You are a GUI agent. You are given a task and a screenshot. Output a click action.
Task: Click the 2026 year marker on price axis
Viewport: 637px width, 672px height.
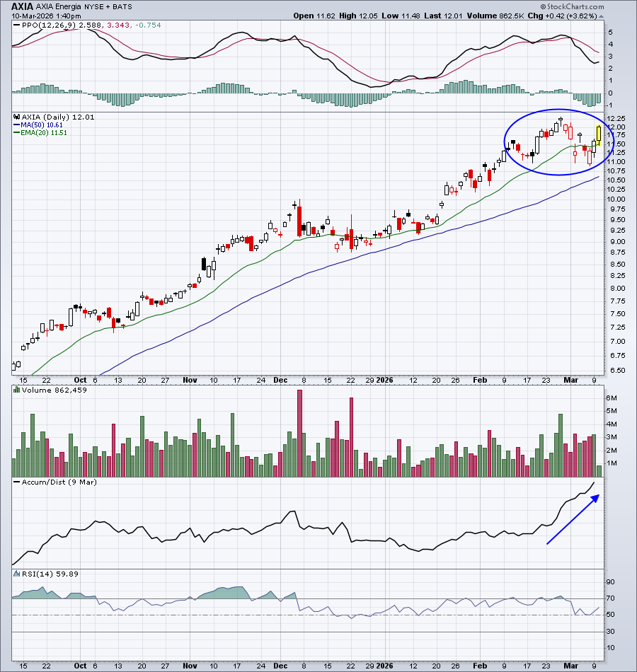385,380
